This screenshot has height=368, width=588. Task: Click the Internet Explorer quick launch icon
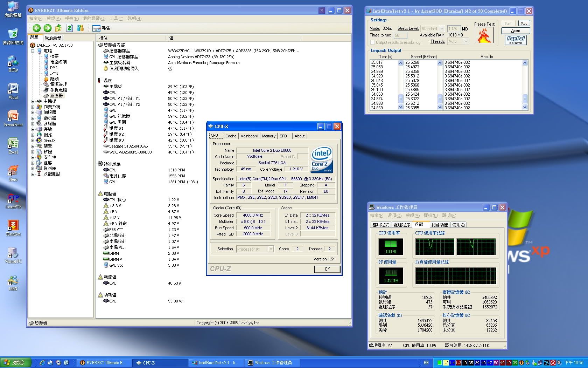pyautogui.click(x=42, y=363)
